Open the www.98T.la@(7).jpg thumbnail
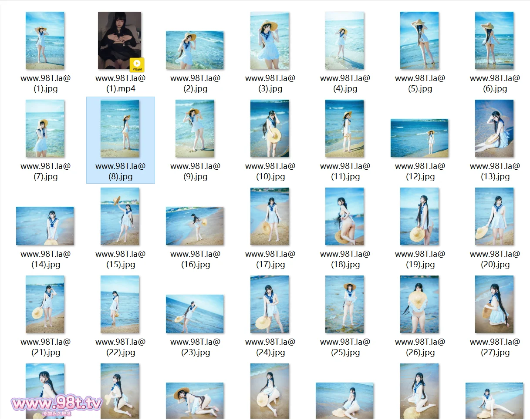 45,128
